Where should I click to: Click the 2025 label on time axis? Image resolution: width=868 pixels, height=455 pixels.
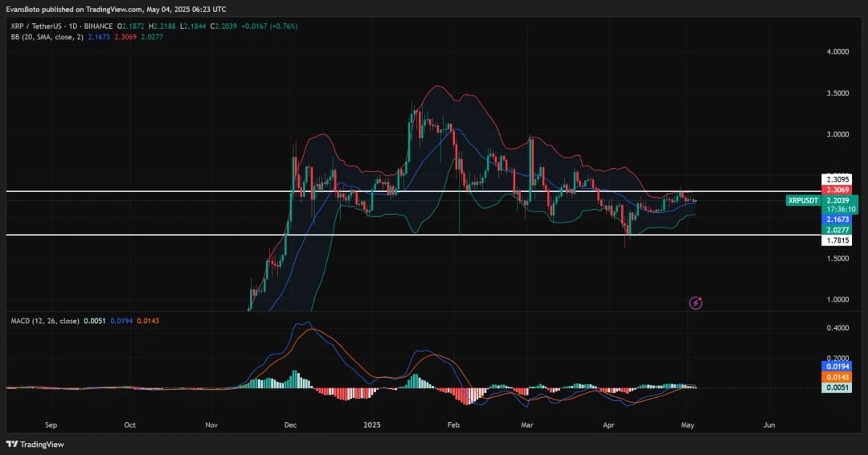pos(371,424)
